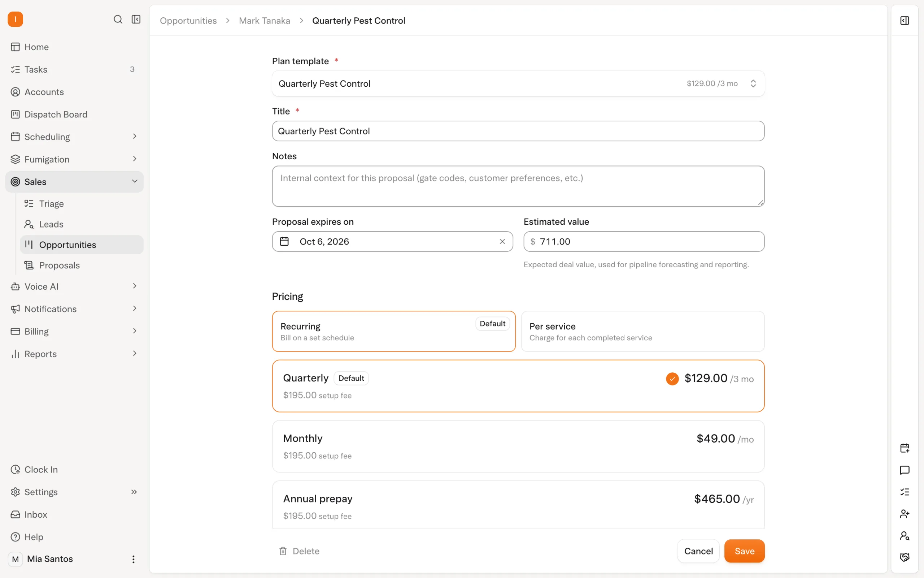Image resolution: width=924 pixels, height=578 pixels.
Task: Click the Proposal expires on date field
Action: pyautogui.click(x=392, y=242)
